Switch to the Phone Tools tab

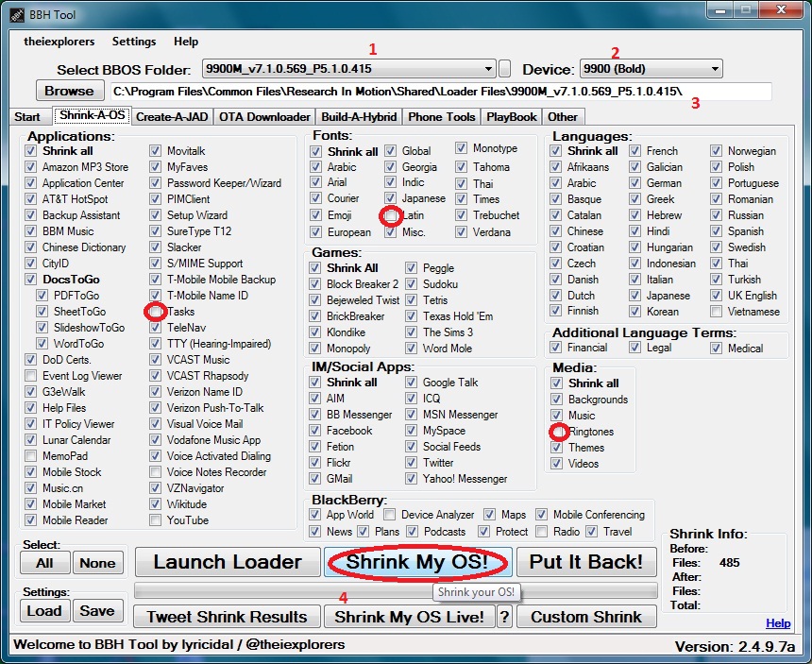coord(441,117)
